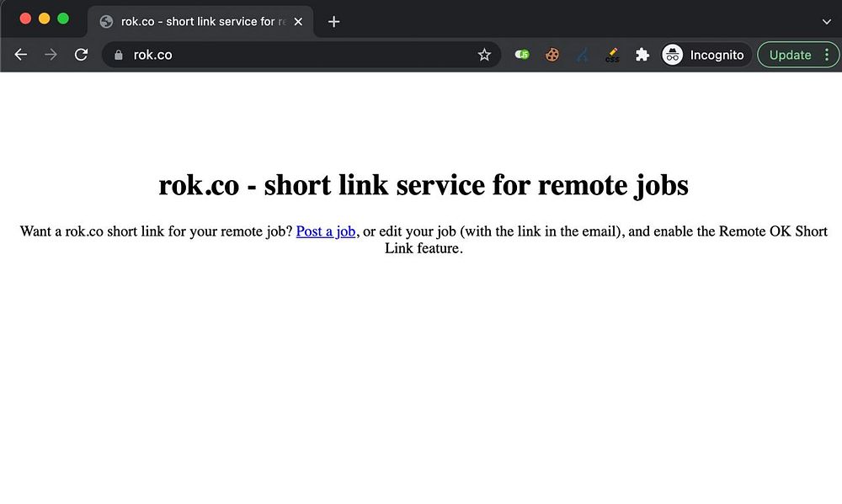The width and height of the screenshot is (842, 504).
Task: Click the Incognito profile badge
Action: coord(705,55)
